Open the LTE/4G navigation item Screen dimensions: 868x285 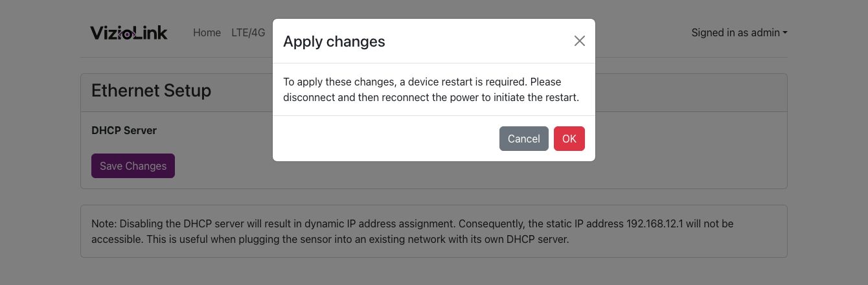[248, 32]
